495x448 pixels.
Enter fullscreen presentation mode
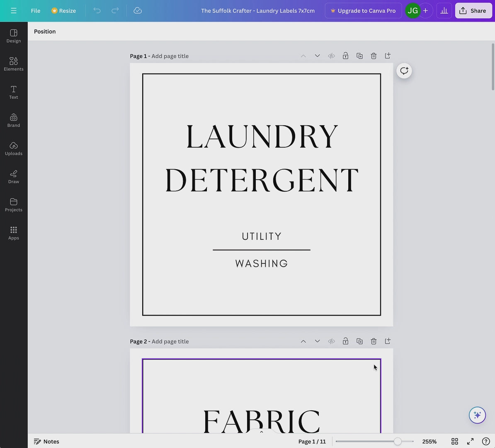coord(471,441)
